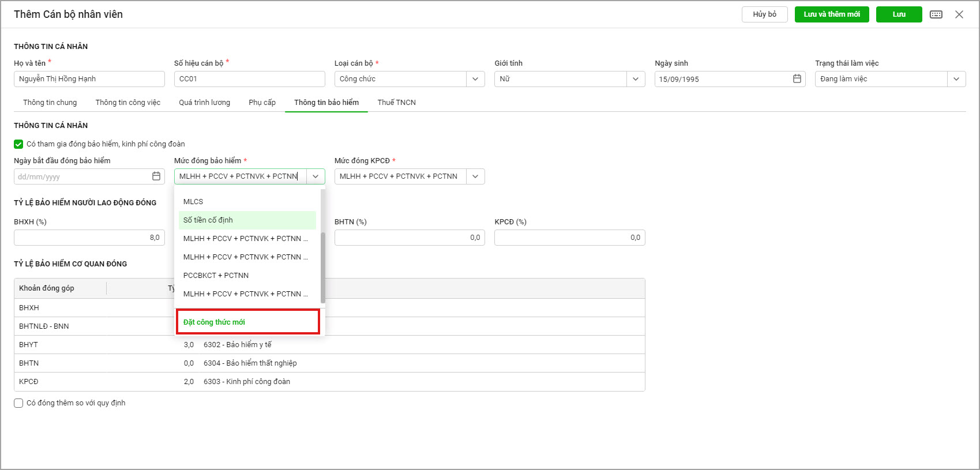
Task: Open the birth date calendar picker
Action: pos(797,79)
